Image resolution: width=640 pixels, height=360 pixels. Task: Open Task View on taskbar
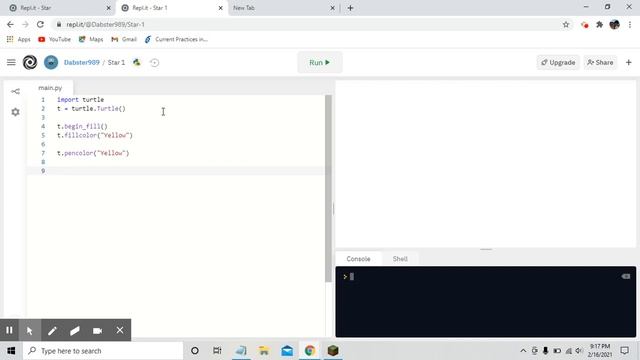click(217, 351)
